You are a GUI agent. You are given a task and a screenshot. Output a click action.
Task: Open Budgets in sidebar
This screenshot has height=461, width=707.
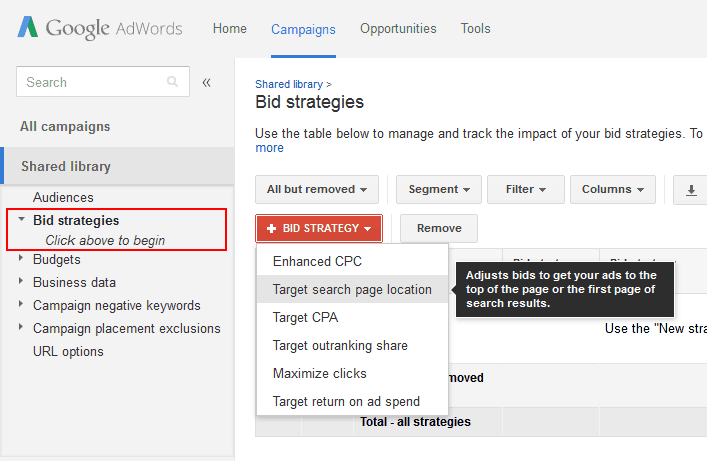click(x=57, y=260)
